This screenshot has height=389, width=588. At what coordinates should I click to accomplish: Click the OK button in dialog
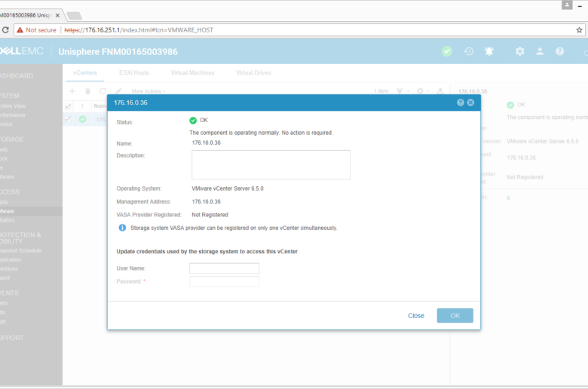point(455,315)
